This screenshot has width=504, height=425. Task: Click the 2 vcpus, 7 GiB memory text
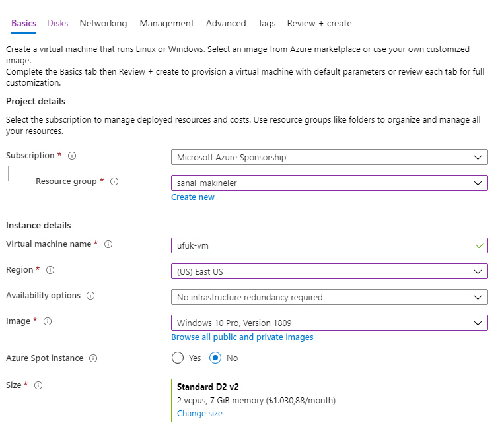(x=256, y=401)
